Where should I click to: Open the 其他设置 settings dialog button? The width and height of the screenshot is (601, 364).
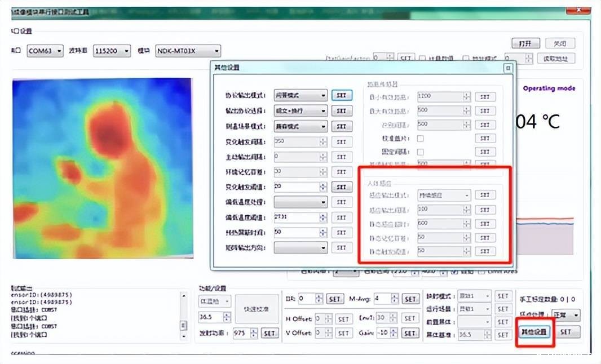(533, 332)
